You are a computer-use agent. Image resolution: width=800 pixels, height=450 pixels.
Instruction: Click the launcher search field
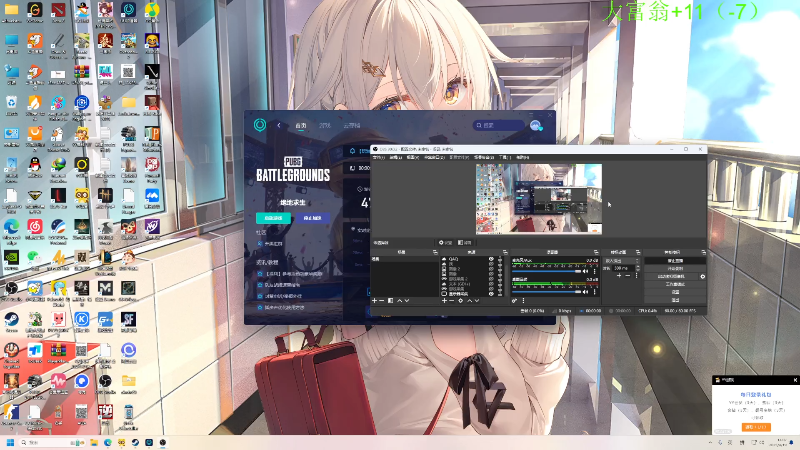pos(498,125)
